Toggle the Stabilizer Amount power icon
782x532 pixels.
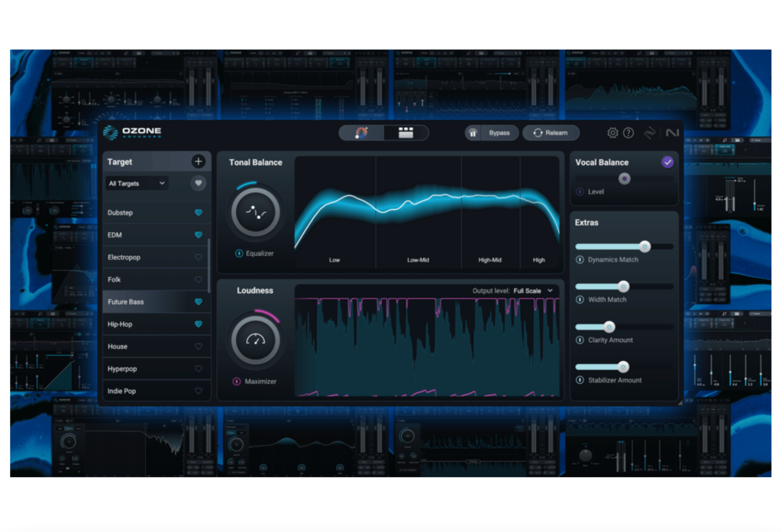click(x=580, y=380)
